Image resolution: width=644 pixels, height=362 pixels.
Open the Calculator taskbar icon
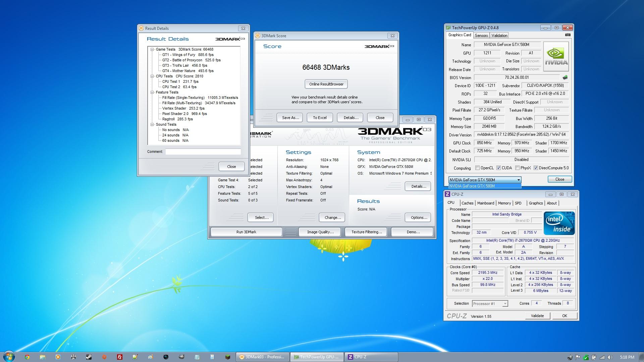[x=212, y=357]
